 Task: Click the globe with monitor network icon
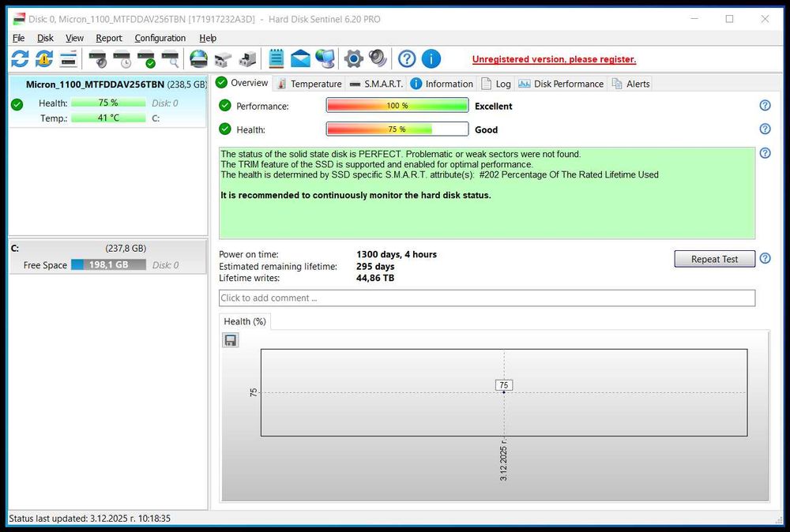click(325, 59)
